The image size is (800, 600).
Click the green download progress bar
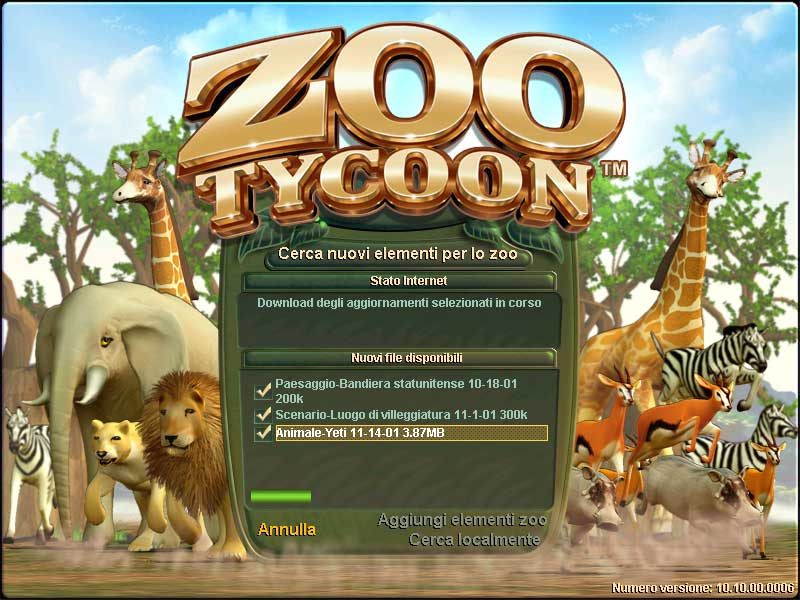tap(281, 496)
